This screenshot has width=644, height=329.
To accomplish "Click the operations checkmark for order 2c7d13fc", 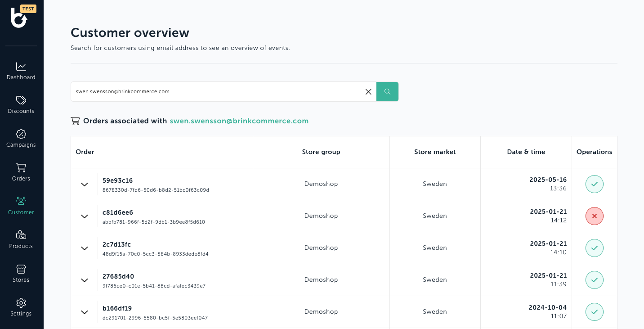I will coord(595,248).
